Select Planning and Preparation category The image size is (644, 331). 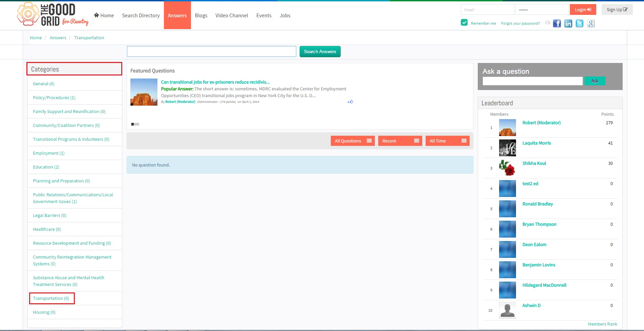pyautogui.click(x=61, y=181)
